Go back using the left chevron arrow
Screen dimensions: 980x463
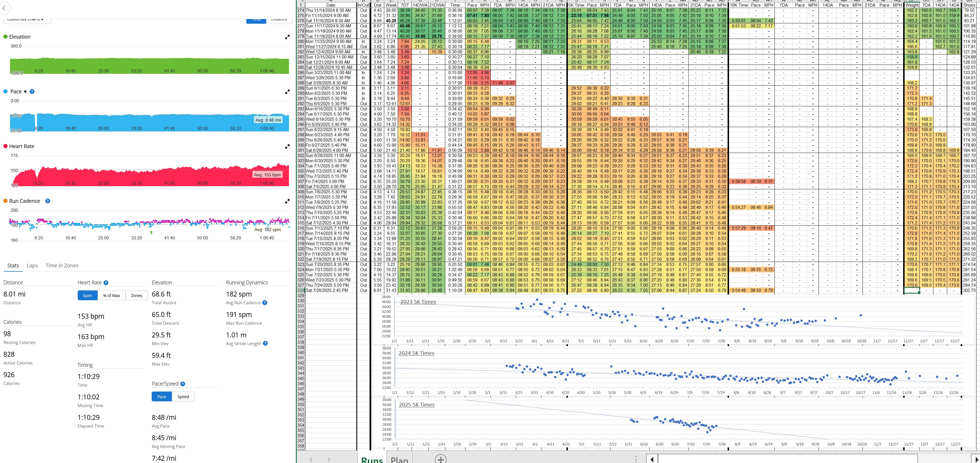(4, 7)
